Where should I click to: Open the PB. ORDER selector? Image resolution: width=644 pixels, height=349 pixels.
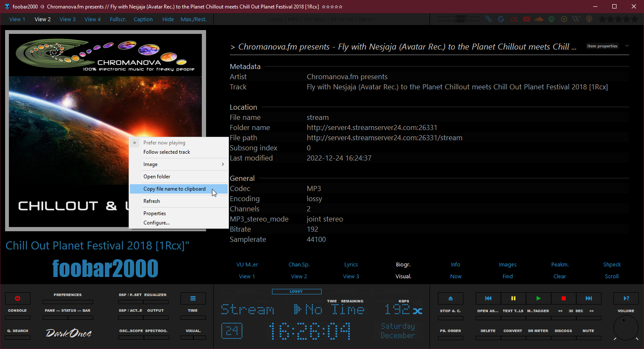(450, 338)
